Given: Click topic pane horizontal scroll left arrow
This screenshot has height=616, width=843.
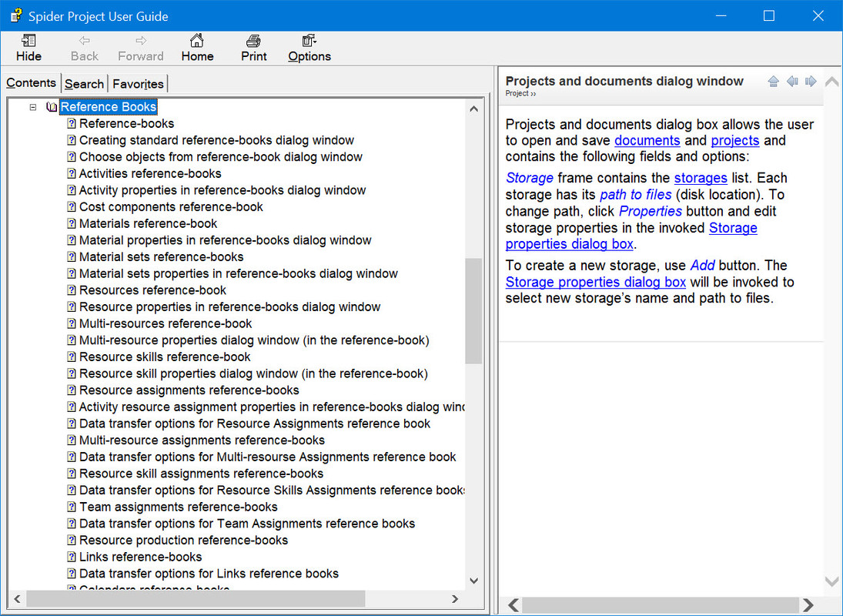Looking at the screenshot, I should pyautogui.click(x=513, y=605).
